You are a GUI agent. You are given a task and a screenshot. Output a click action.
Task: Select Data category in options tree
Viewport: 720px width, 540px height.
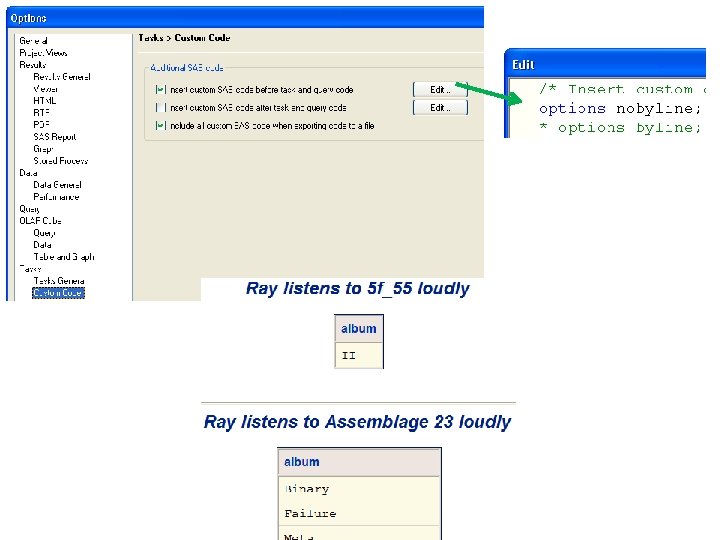pyautogui.click(x=28, y=173)
